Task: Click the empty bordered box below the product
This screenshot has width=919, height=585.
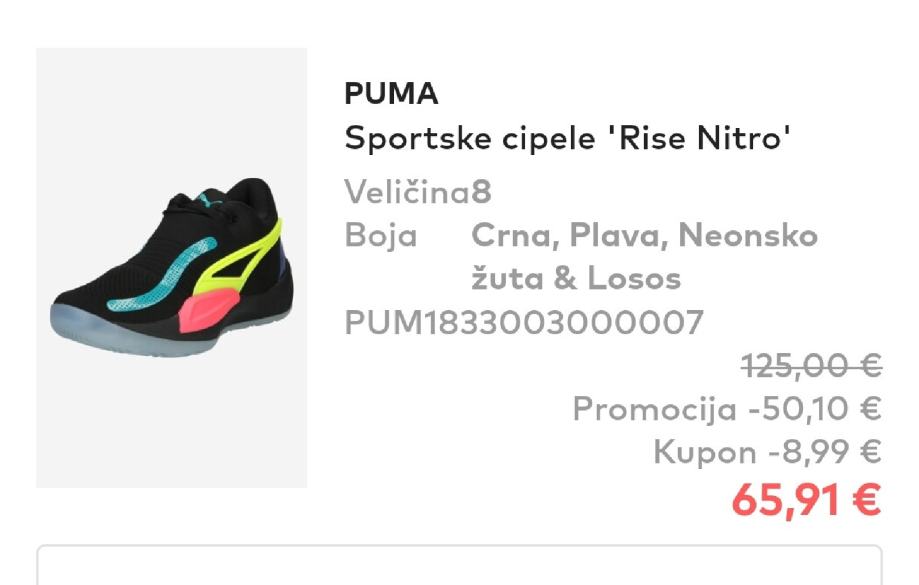Action: (459, 565)
